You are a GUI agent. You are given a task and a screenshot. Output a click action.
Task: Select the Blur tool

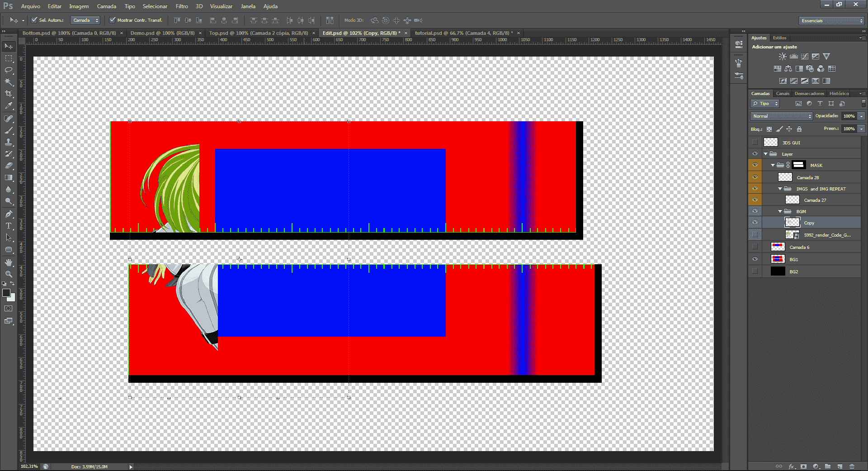click(9, 189)
